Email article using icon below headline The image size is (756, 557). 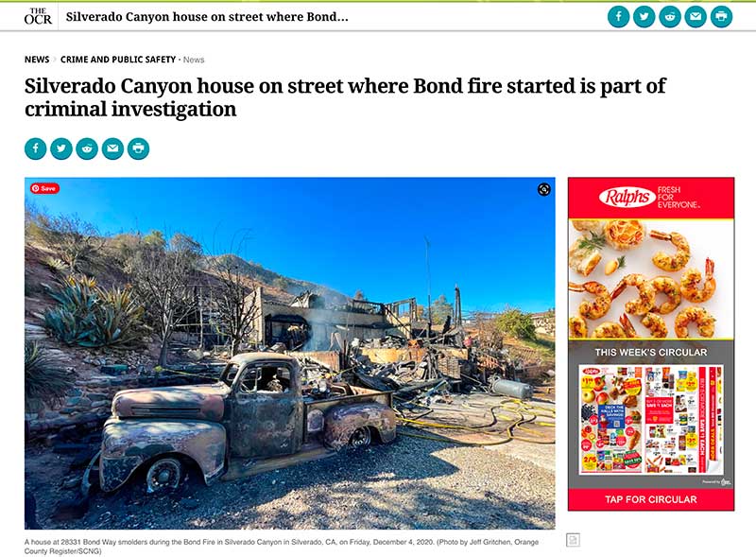coord(112,148)
